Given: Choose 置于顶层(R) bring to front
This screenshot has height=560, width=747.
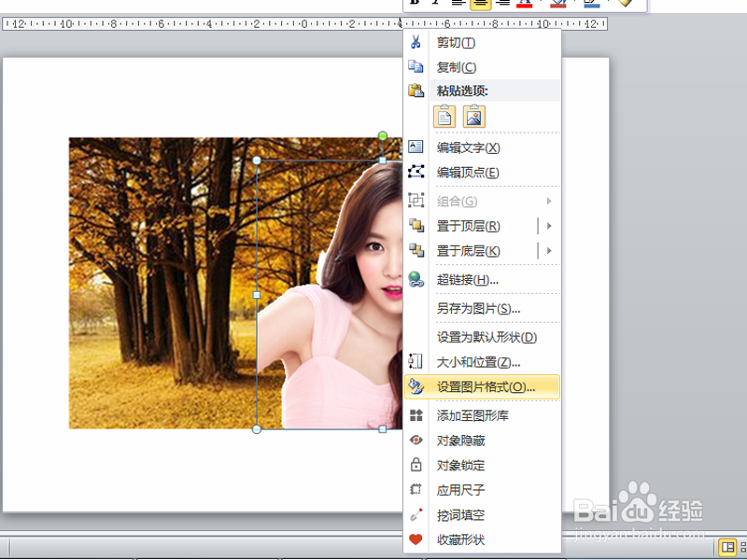Looking at the screenshot, I should point(469,226).
